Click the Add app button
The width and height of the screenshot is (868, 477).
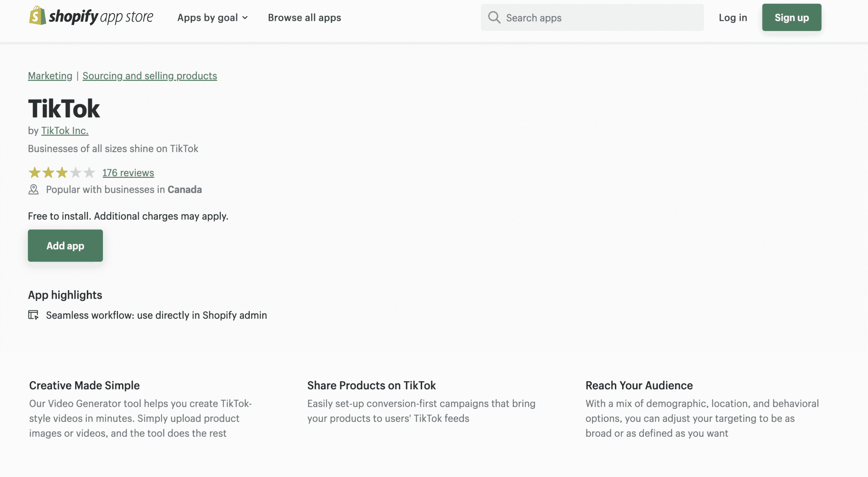click(x=65, y=245)
